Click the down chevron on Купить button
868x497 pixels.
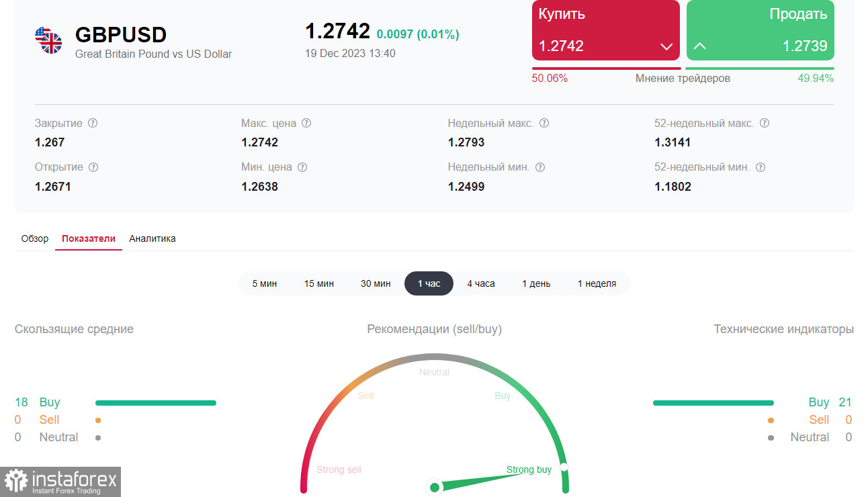tap(666, 46)
